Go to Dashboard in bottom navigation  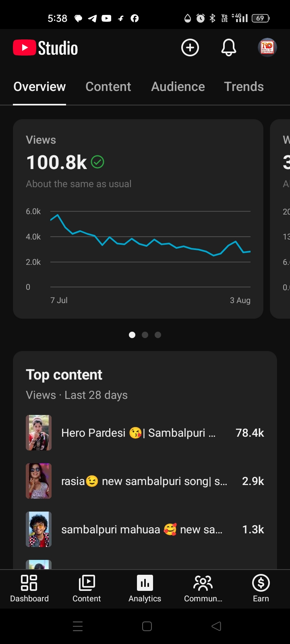(29, 588)
